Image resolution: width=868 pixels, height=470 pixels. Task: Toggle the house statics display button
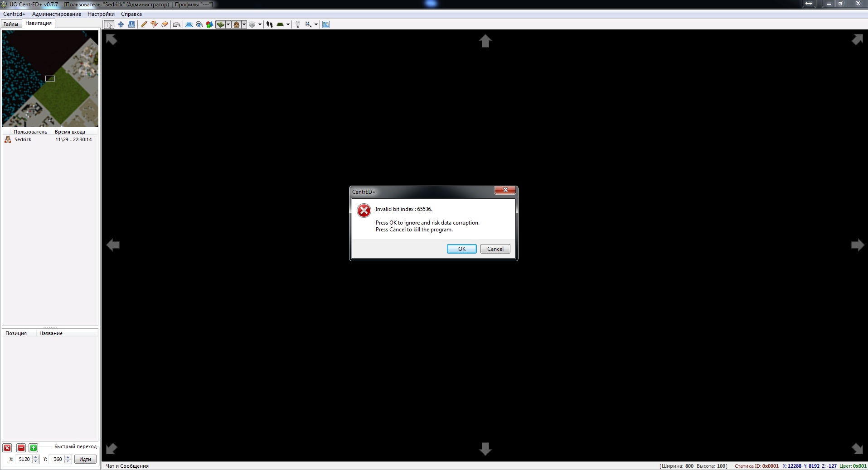coord(236,24)
